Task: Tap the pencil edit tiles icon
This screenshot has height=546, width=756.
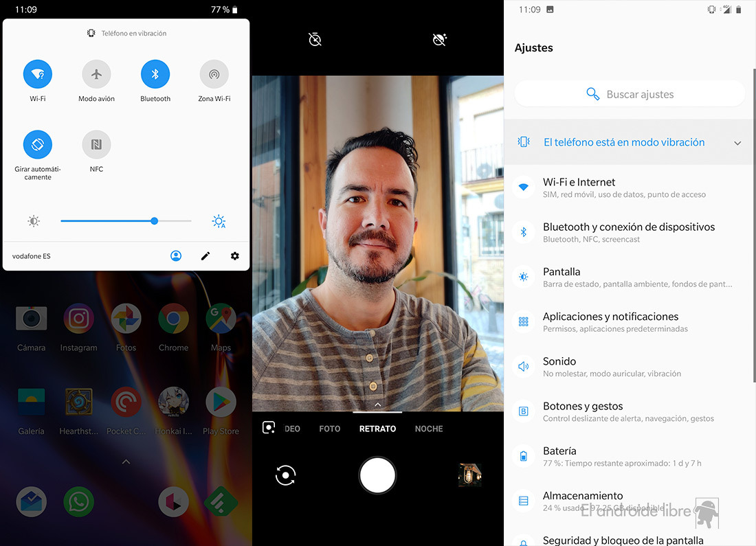Action: [205, 256]
